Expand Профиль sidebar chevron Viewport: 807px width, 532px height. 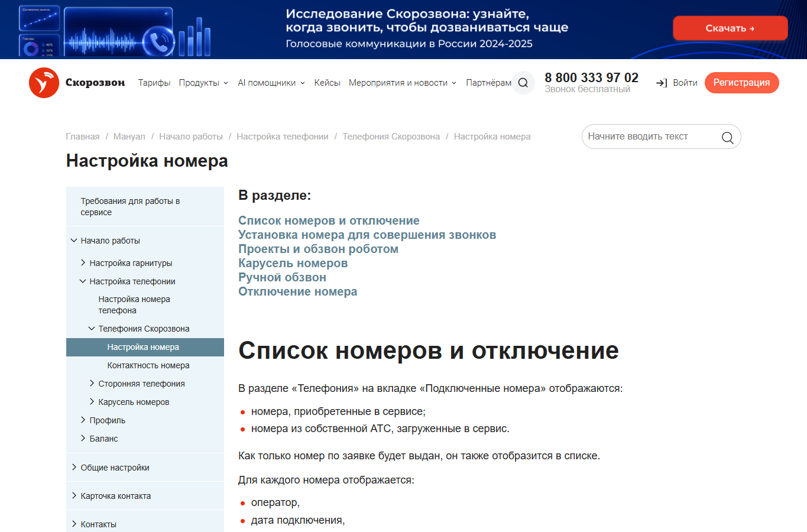click(x=83, y=420)
